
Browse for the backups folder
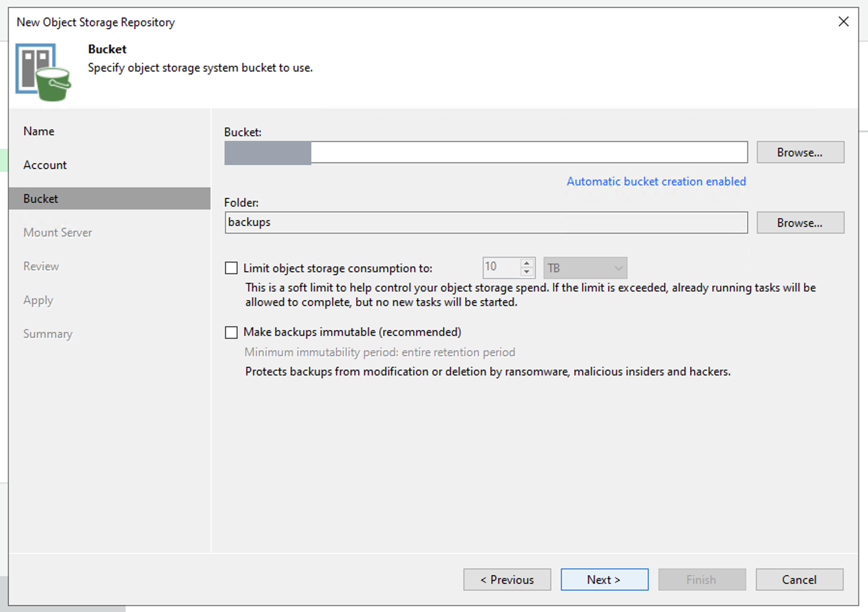800,223
